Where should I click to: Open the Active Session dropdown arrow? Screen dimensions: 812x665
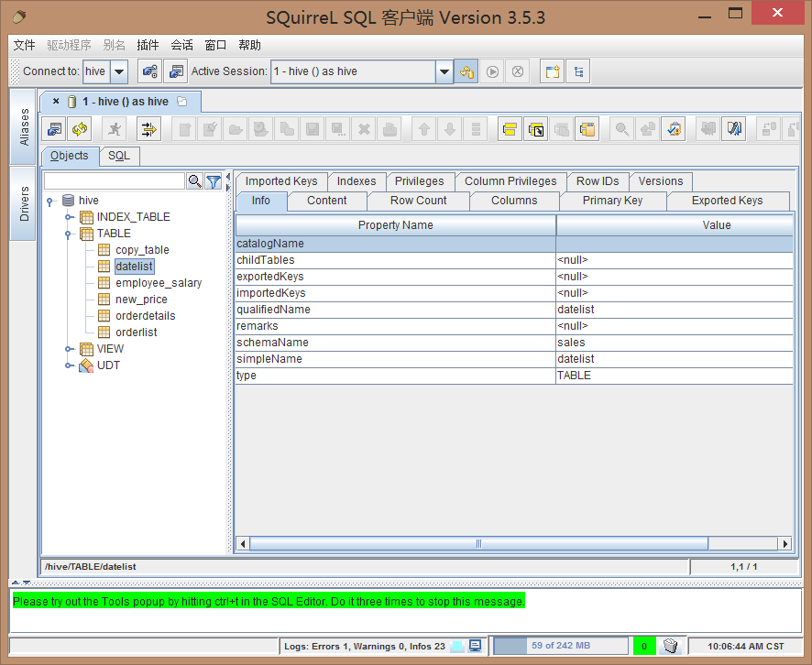[x=444, y=71]
